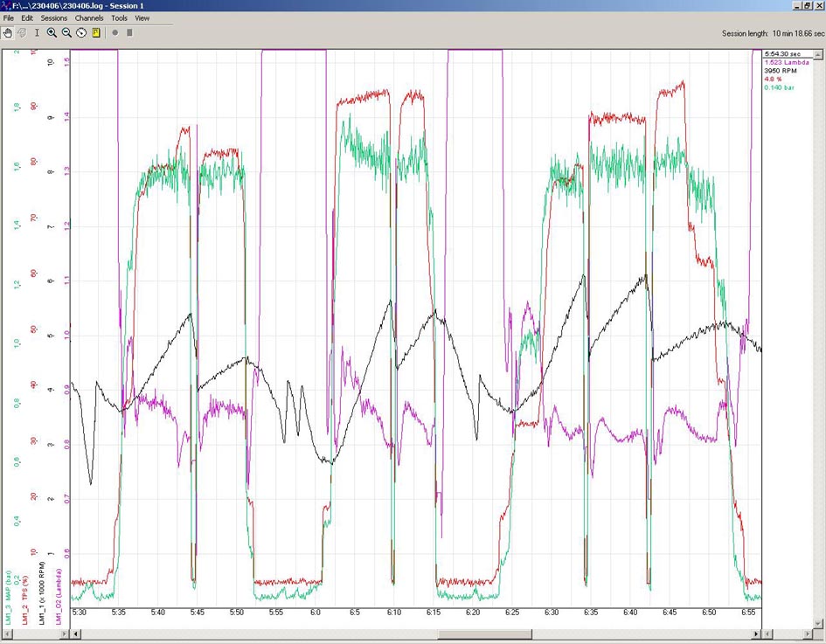Click the 5:30 time axis label
Screen dimensions: 826x644
[x=79, y=613]
